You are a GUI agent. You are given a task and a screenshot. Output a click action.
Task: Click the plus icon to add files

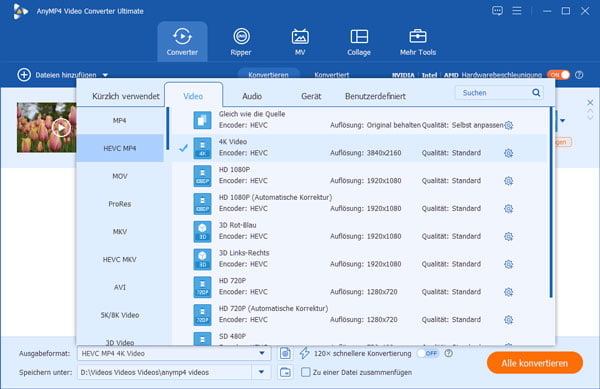pos(24,75)
